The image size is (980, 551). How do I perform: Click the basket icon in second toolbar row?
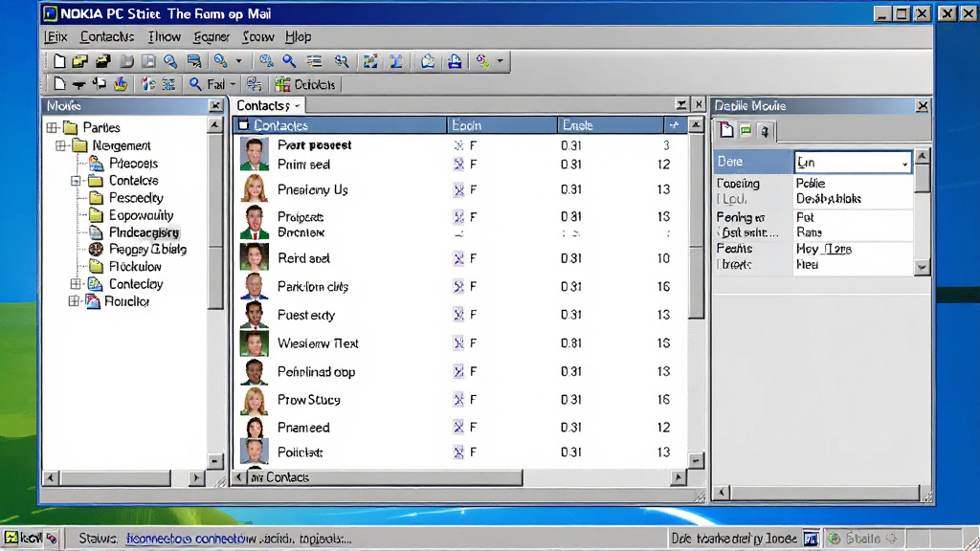121,84
